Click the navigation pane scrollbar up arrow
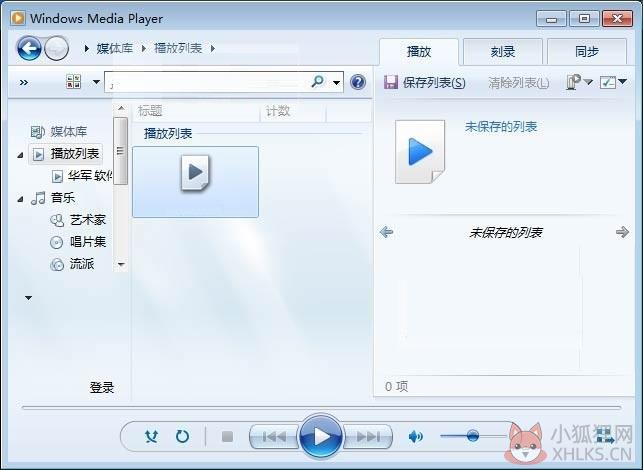This screenshot has height=470, width=643. (x=121, y=108)
